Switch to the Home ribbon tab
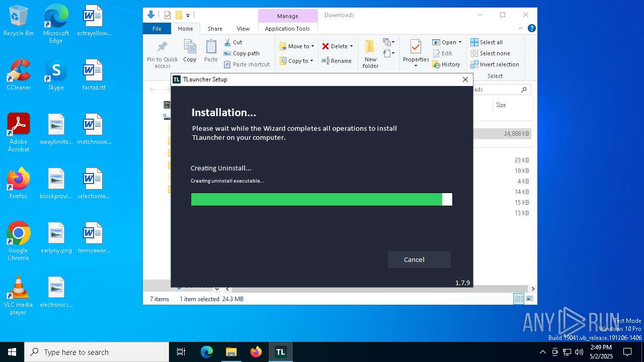 [185, 29]
